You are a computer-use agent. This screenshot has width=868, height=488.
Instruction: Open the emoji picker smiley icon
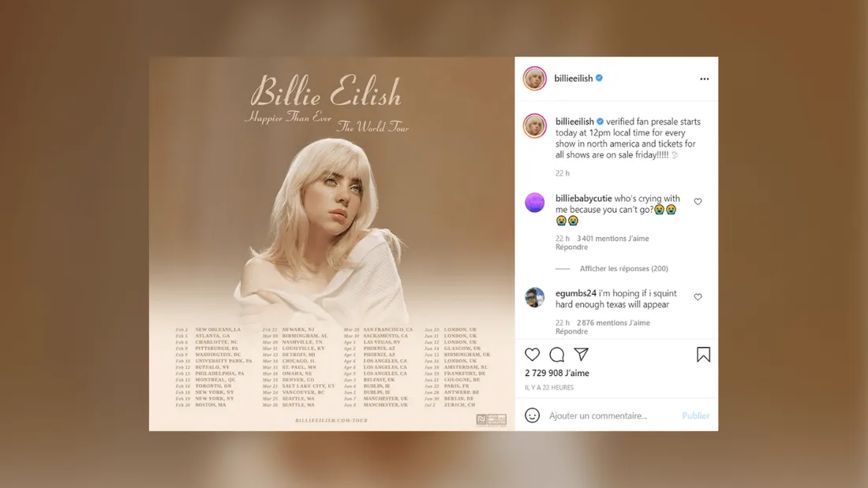(532, 415)
